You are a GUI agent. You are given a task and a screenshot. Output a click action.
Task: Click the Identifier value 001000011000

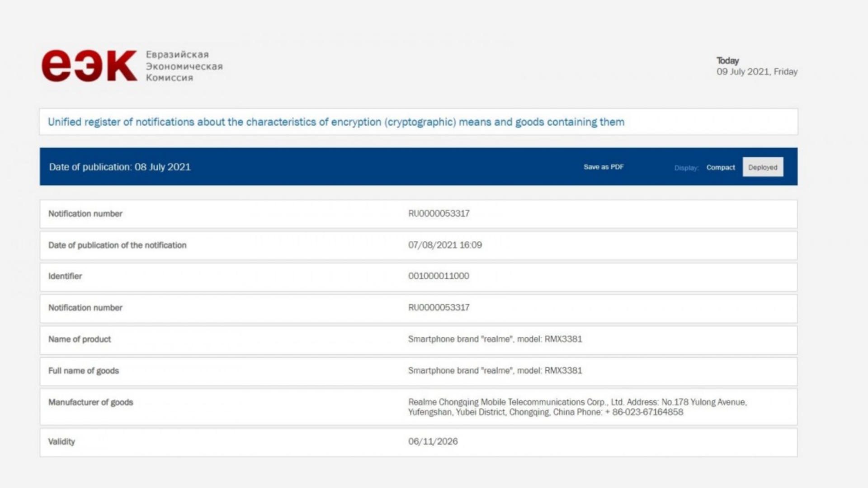coord(439,276)
